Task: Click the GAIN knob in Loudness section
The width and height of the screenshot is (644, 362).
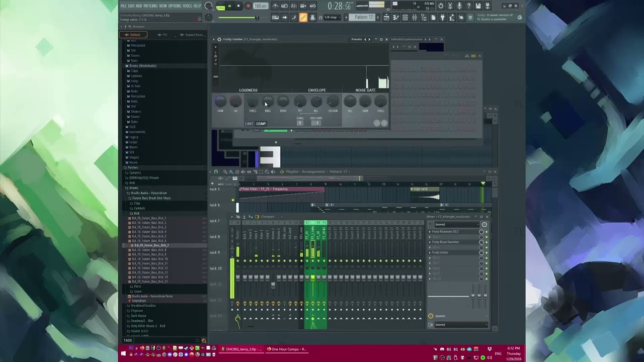Action: click(x=220, y=102)
